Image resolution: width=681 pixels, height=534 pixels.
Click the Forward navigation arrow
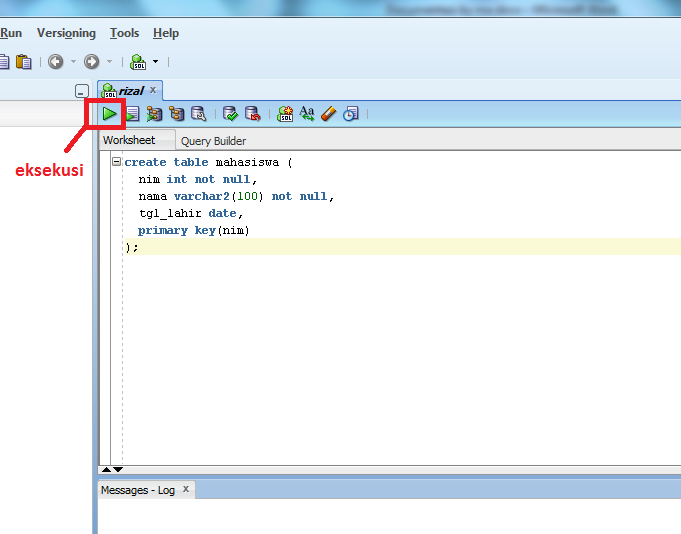click(91, 62)
